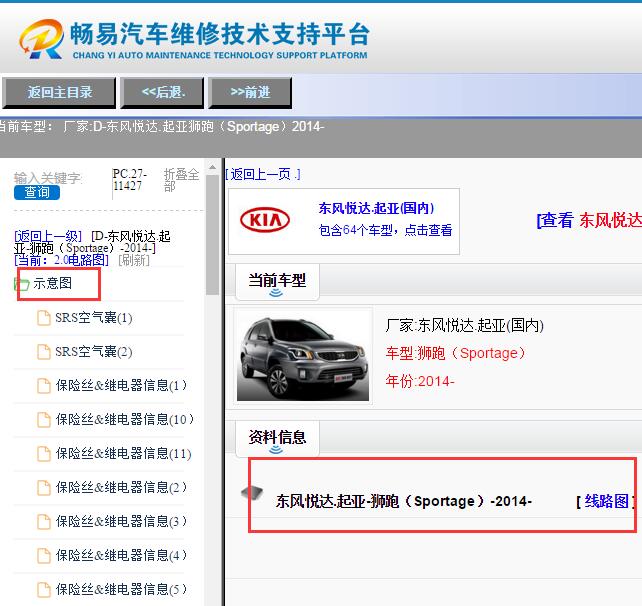Click the [查看 东风悦达 link at right
This screenshot has width=642, height=606.
click(589, 220)
